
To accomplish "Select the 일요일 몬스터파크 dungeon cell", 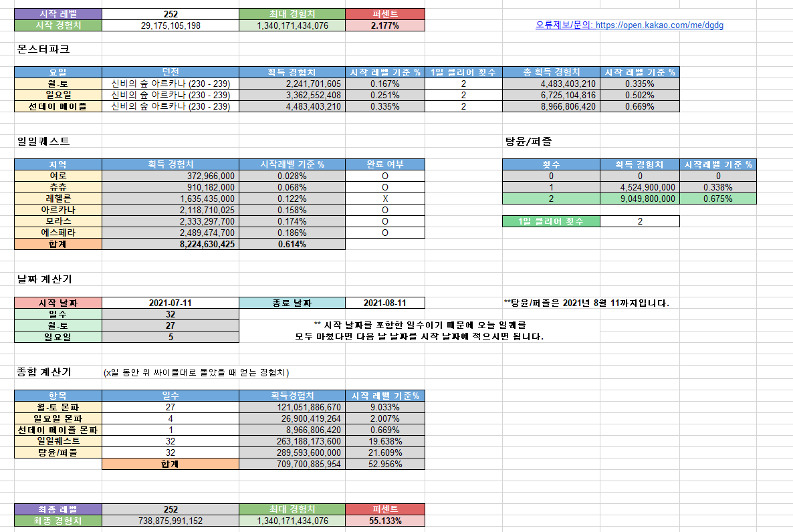I will tap(171, 95).
